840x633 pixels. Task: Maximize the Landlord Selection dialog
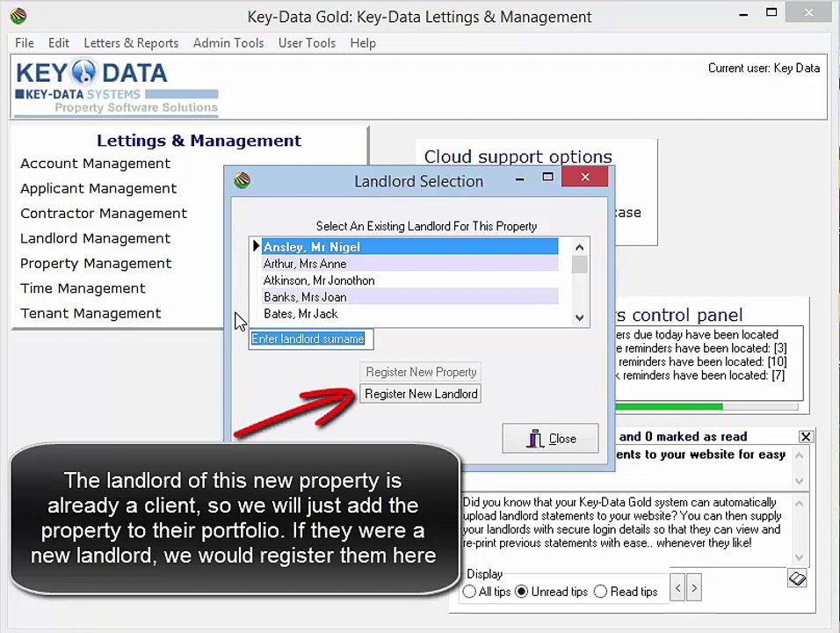[547, 177]
